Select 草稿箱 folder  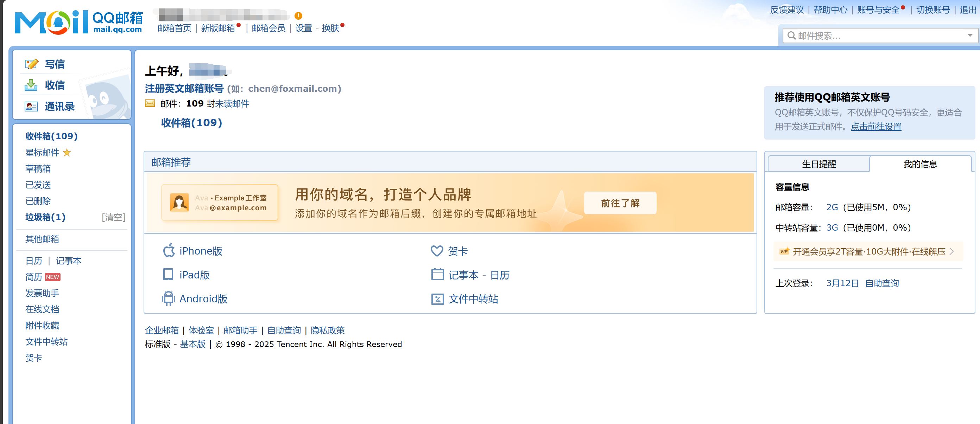(x=38, y=168)
